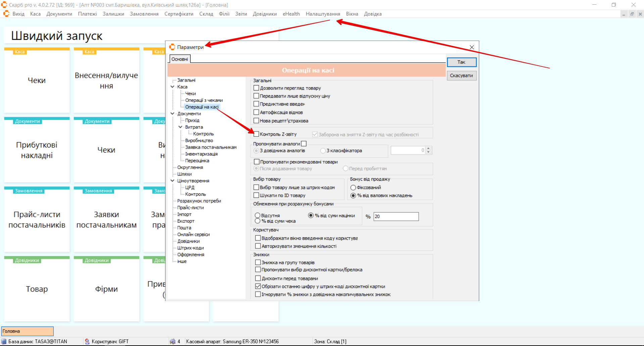Screen dimensions: 644x346
Task: Enable the Контроль Z-звіту checkbox
Action: pos(256,134)
